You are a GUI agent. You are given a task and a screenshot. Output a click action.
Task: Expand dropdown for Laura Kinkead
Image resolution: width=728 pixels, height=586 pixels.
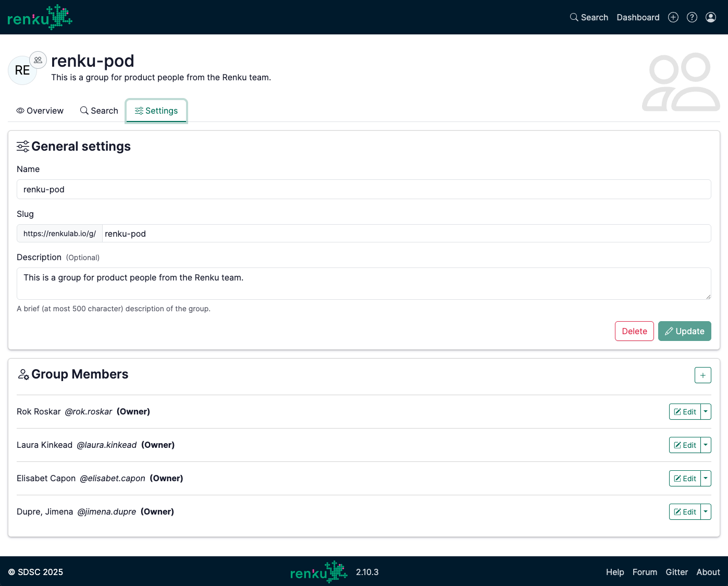coord(706,445)
